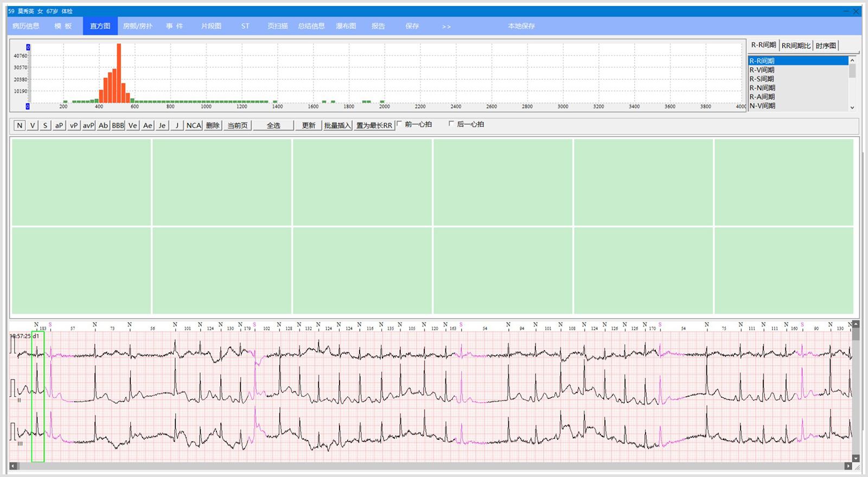Image resolution: width=868 pixels, height=477 pixels.
Task: Switch to the RR间期比 tab
Action: (x=796, y=46)
